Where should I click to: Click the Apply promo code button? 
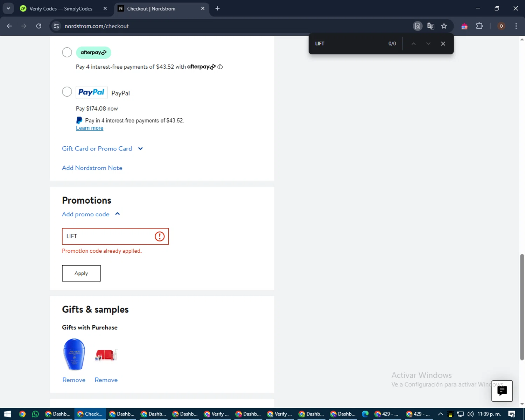[x=81, y=273]
